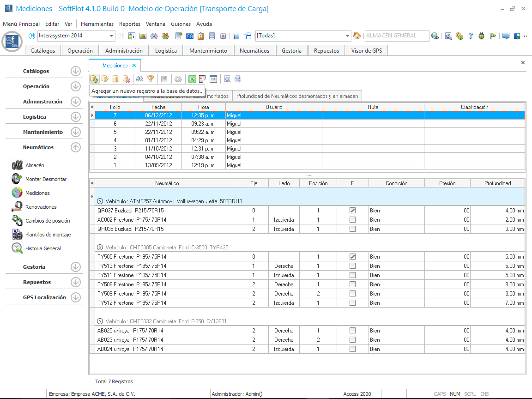Image resolution: width=532 pixels, height=399 pixels.
Task: Check the R checkbox for AC002 Firestone
Action: (x=353, y=220)
